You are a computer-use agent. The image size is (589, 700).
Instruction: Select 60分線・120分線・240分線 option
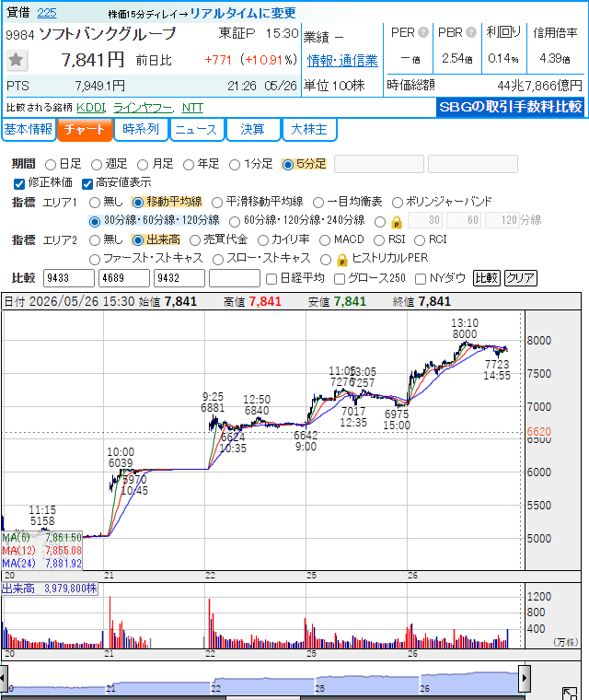pos(235,221)
